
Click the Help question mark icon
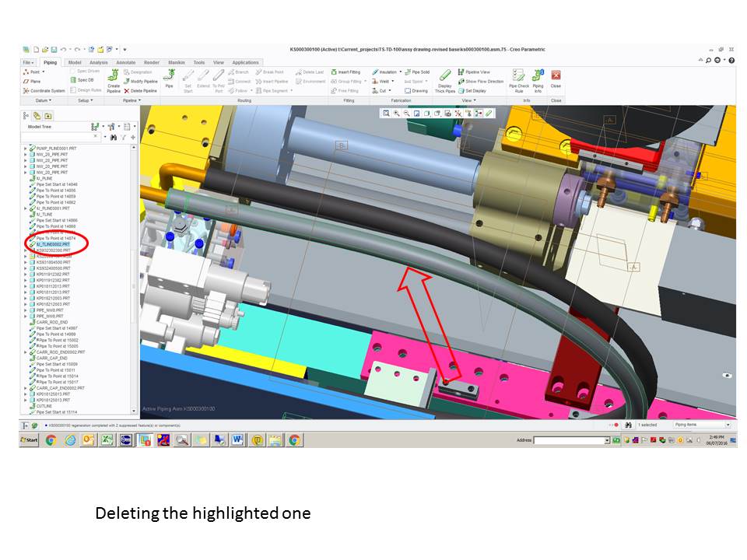731,61
